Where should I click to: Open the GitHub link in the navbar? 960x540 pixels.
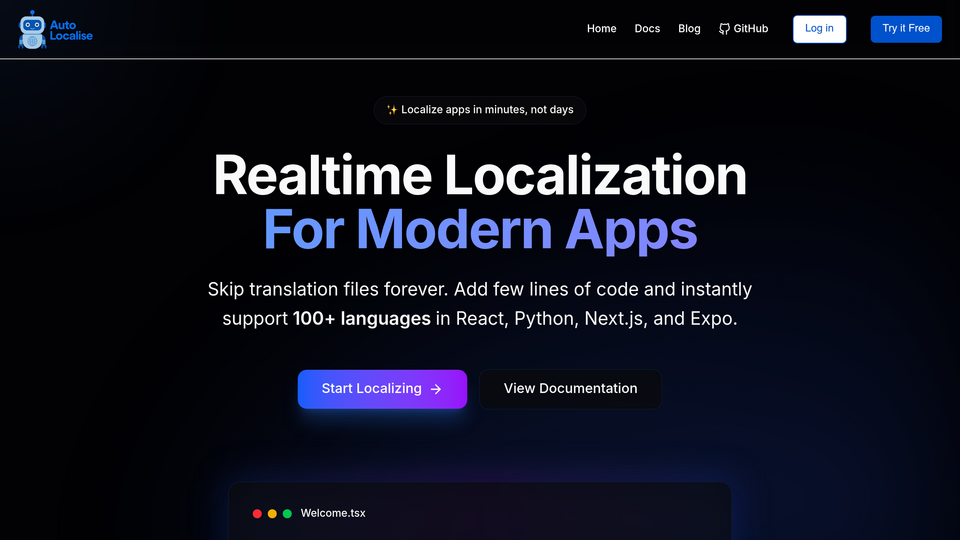[743, 29]
